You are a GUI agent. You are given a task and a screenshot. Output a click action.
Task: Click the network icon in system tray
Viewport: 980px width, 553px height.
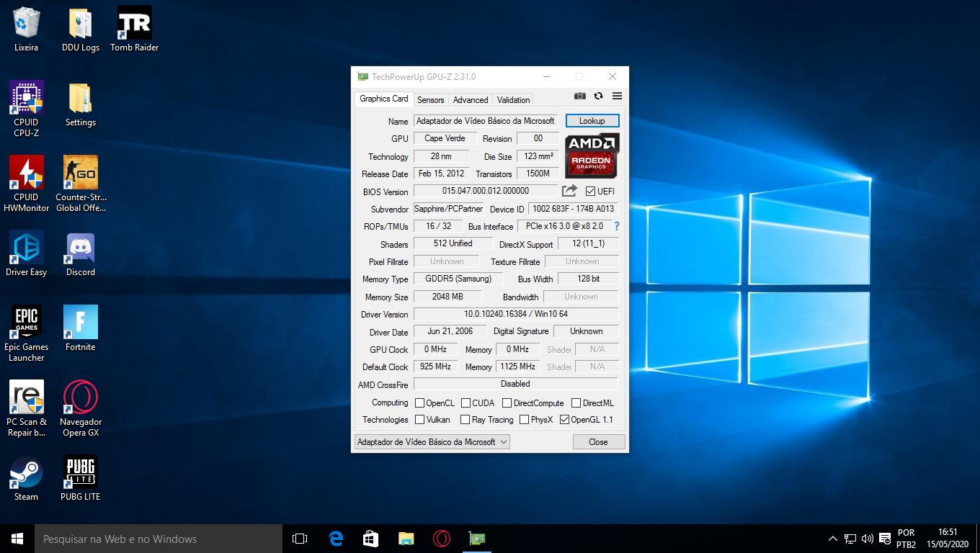[x=850, y=539]
